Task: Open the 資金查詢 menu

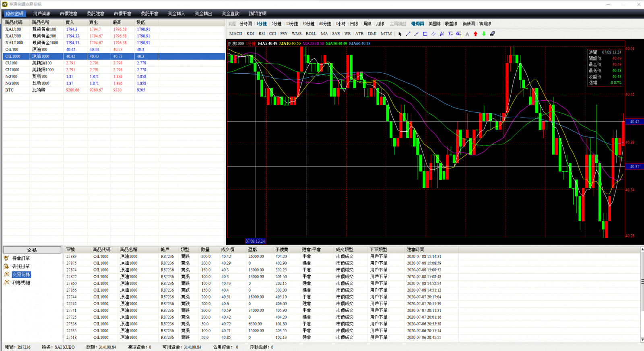Action: [230, 14]
